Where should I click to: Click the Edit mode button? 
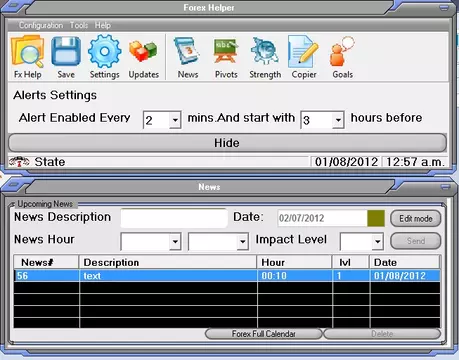(416, 219)
